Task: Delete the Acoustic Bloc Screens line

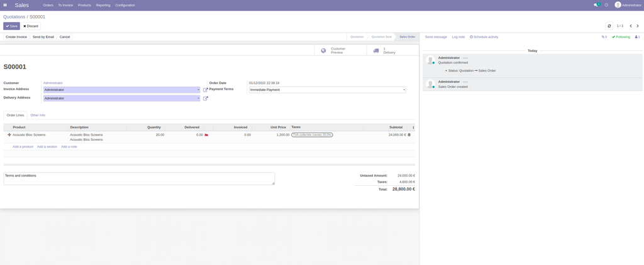Action: (x=409, y=135)
